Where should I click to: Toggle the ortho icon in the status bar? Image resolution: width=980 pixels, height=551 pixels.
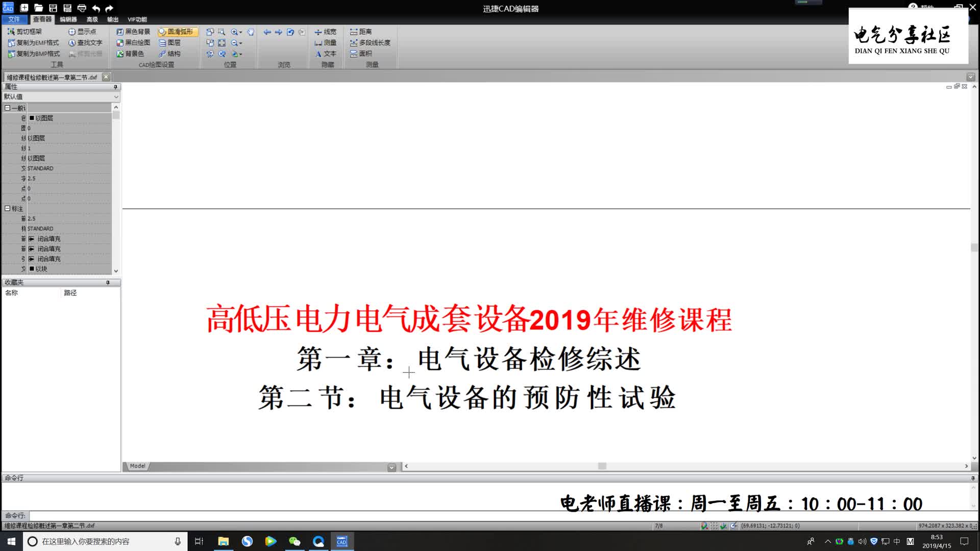724,525
